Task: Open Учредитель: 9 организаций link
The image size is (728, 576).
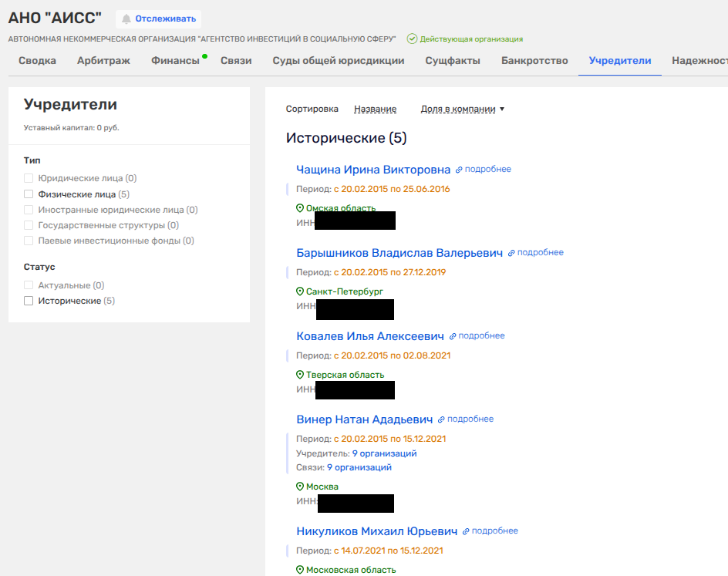Action: coord(384,453)
